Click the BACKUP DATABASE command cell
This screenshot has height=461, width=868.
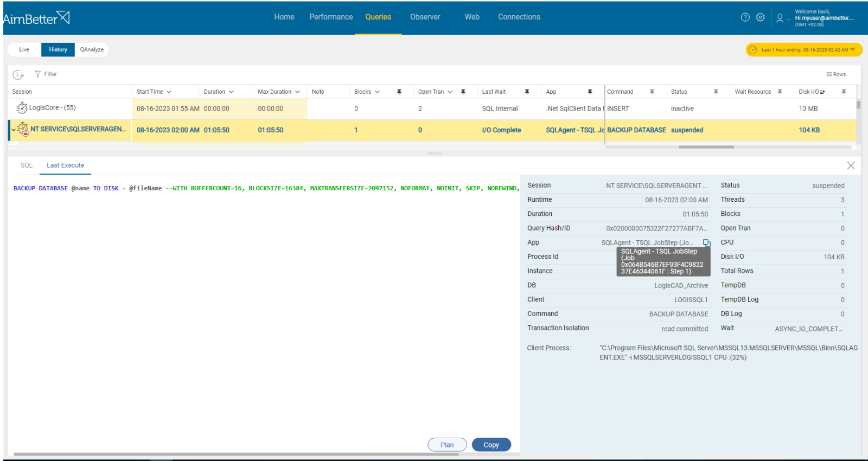click(636, 130)
